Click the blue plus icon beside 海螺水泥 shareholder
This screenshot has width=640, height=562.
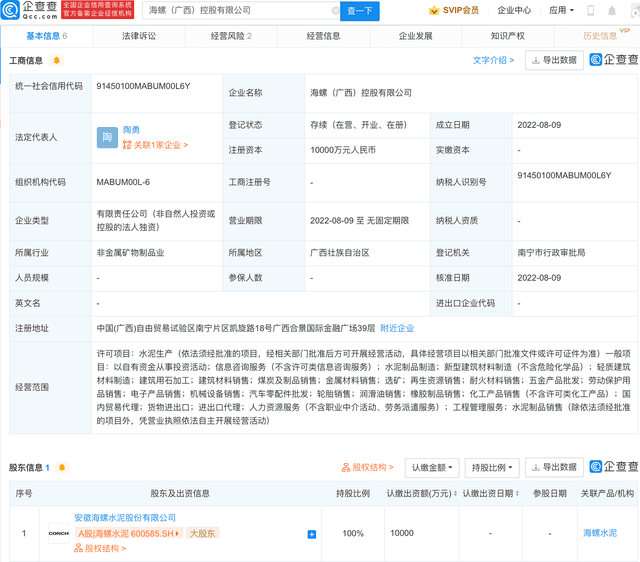click(312, 534)
